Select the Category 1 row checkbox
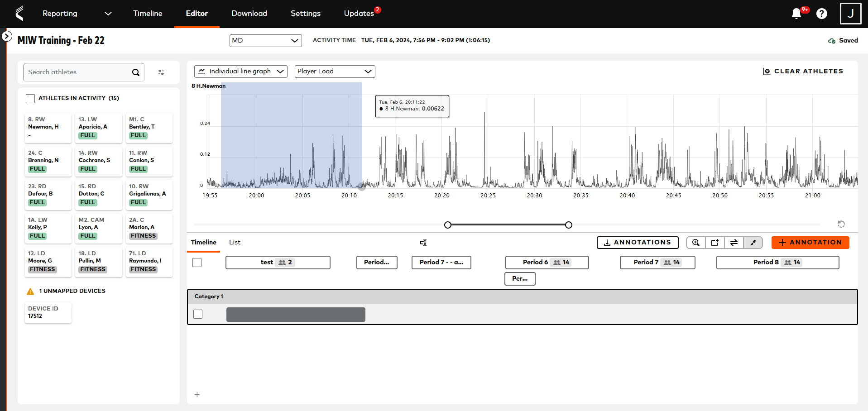The width and height of the screenshot is (868, 411). [198, 314]
